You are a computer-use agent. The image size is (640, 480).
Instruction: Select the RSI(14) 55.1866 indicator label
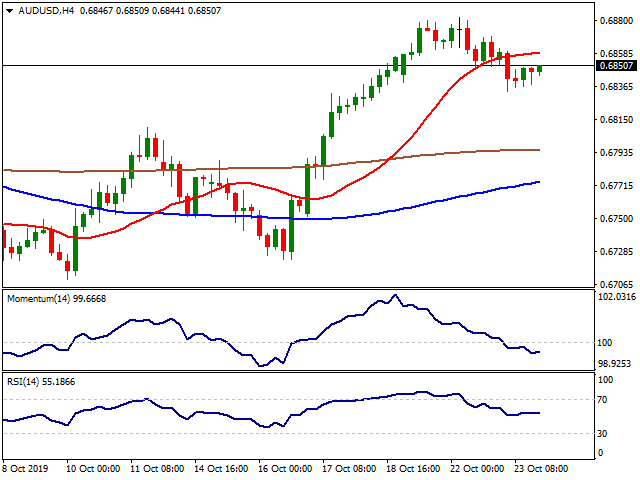click(41, 382)
